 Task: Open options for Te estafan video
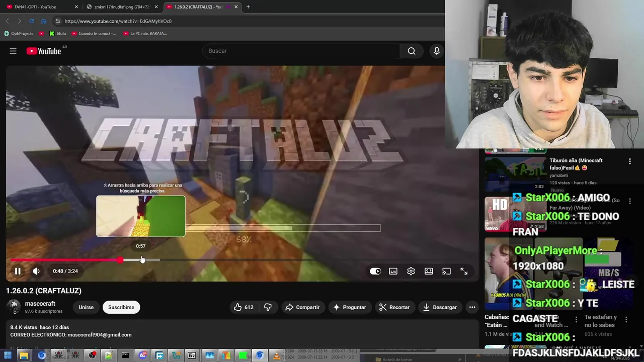point(626,319)
